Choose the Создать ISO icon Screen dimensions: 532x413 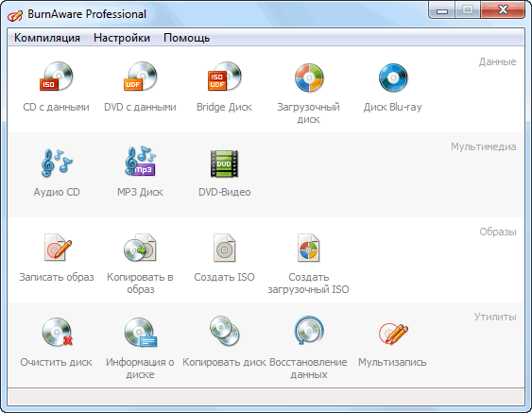224,248
